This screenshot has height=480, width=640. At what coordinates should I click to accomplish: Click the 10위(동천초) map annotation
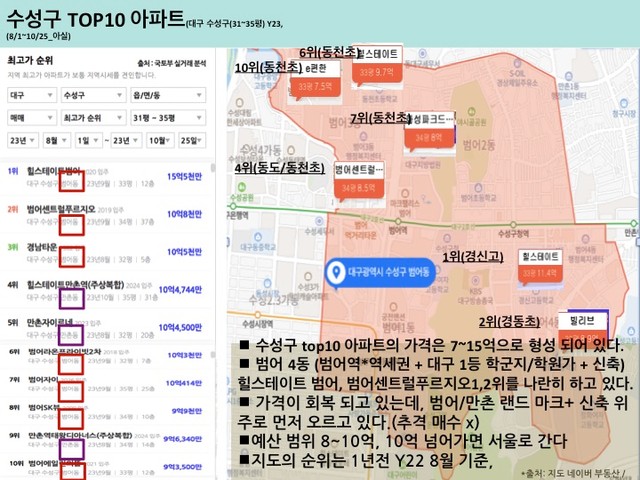point(268,67)
